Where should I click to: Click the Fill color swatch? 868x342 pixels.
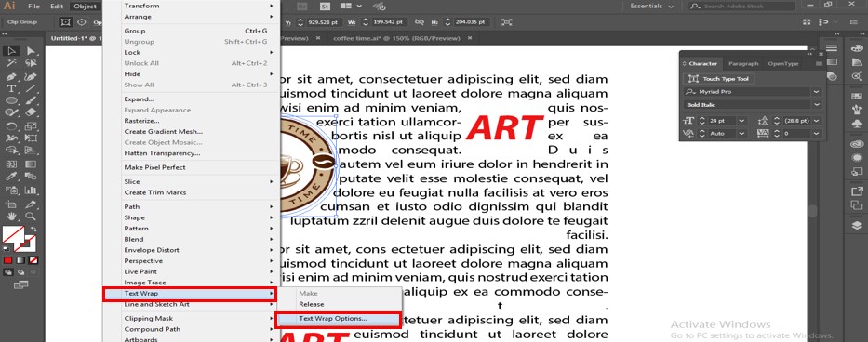pyautogui.click(x=13, y=234)
